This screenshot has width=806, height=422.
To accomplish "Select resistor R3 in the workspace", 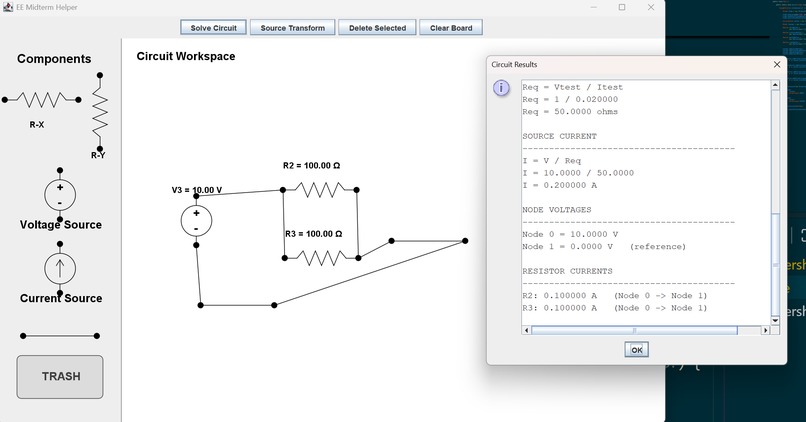I will click(321, 258).
